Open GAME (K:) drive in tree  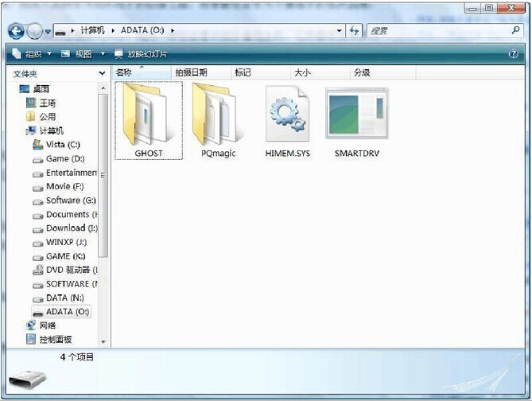pyautogui.click(x=66, y=256)
